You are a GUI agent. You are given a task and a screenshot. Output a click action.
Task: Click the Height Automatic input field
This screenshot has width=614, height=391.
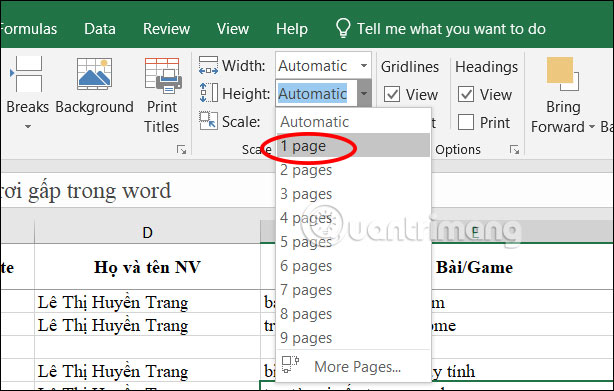point(316,94)
